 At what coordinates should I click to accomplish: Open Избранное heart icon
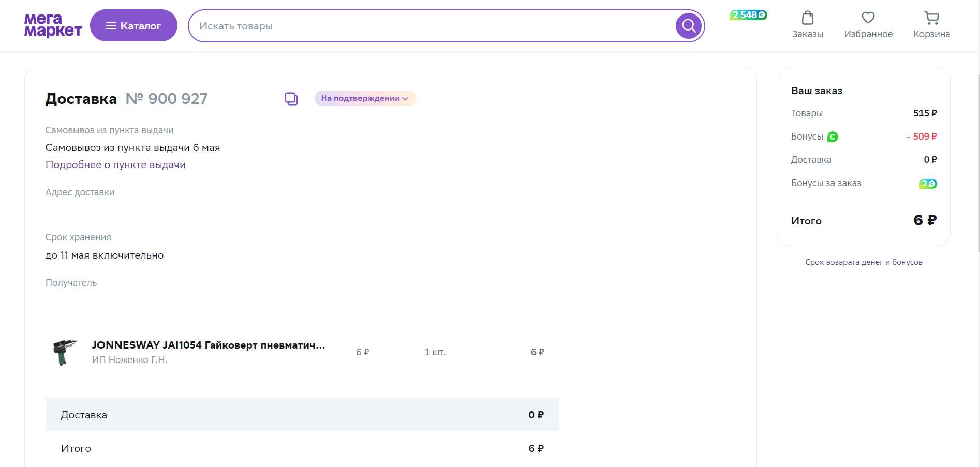point(868,25)
